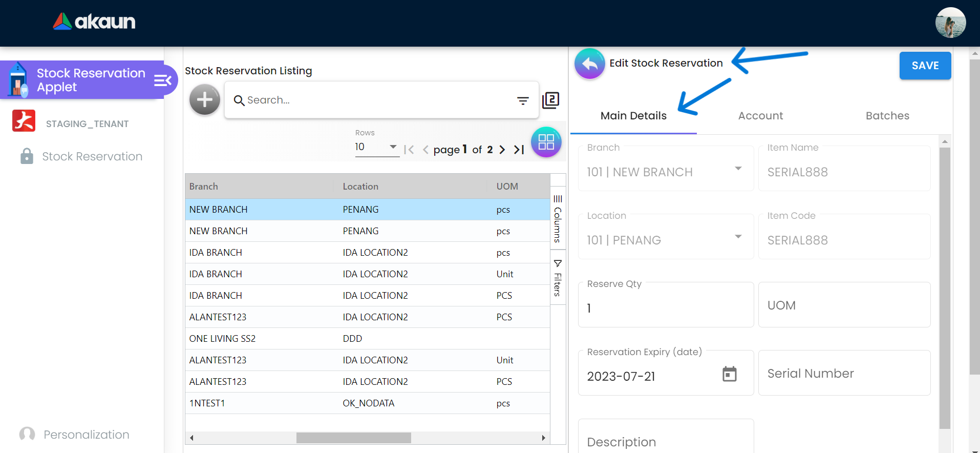Jump to last page of listing
This screenshot has height=453, width=980.
519,150
